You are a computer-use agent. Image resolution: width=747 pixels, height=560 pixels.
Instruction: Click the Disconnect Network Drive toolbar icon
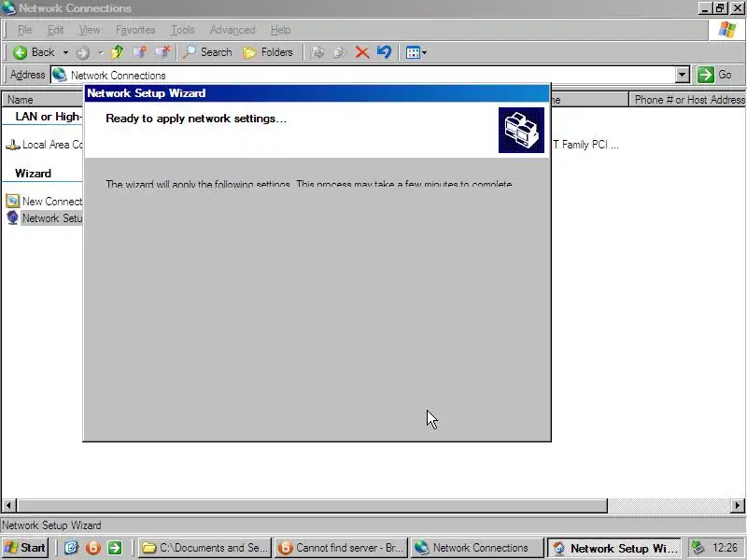tap(162, 52)
